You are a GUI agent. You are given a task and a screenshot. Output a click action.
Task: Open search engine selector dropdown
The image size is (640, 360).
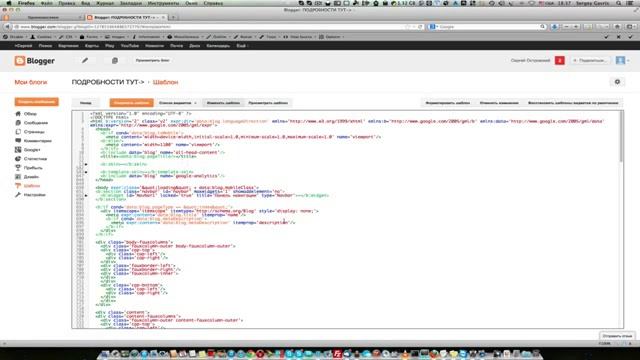(433, 27)
